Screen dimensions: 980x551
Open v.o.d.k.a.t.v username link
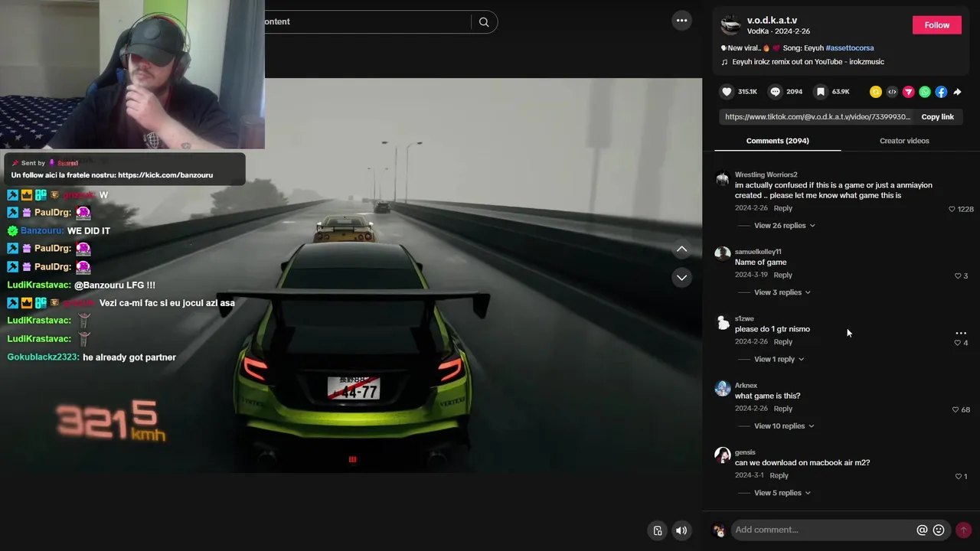pyautogui.click(x=772, y=20)
